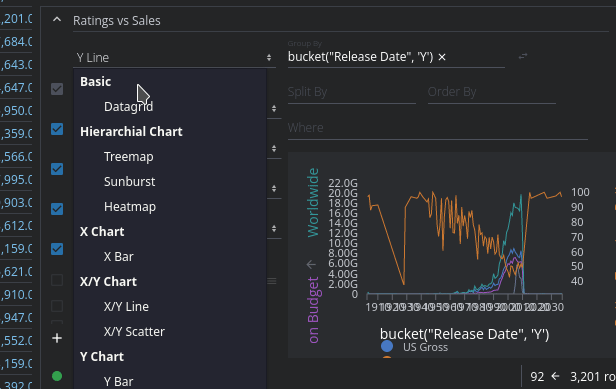Add a new column with plus icon
The height and width of the screenshot is (389, 616).
pyautogui.click(x=57, y=338)
